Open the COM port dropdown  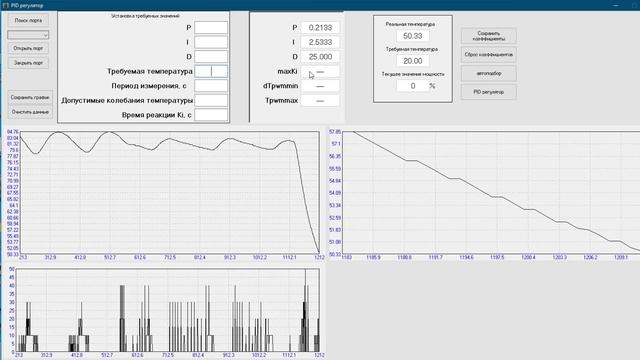28,35
